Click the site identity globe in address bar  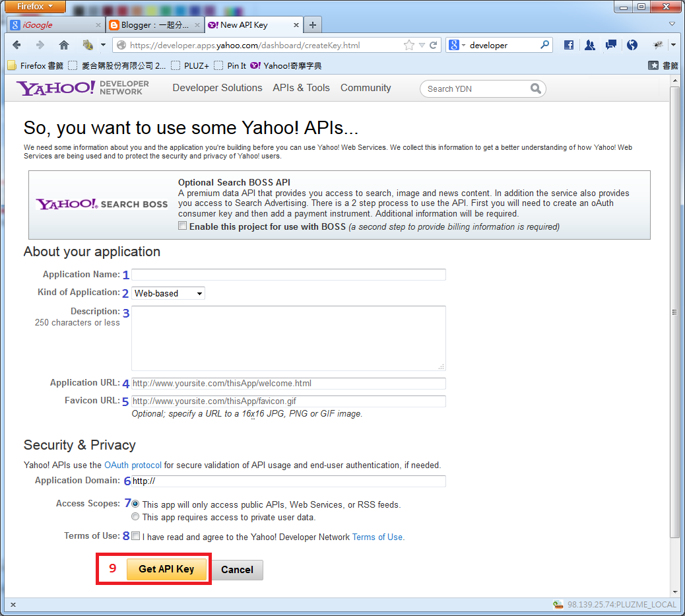pos(122,45)
